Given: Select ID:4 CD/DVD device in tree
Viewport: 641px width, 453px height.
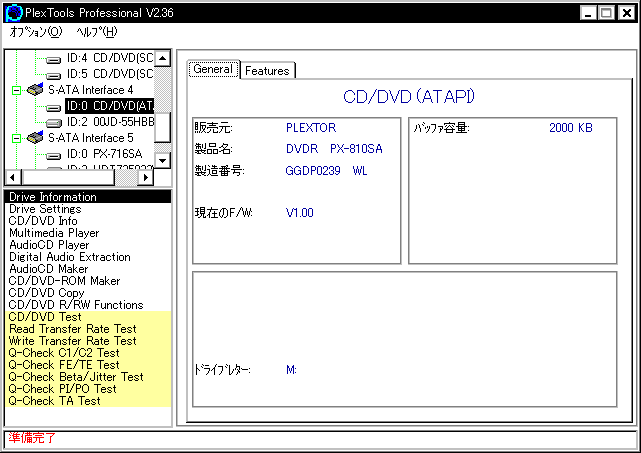Looking at the screenshot, I should [x=110, y=58].
